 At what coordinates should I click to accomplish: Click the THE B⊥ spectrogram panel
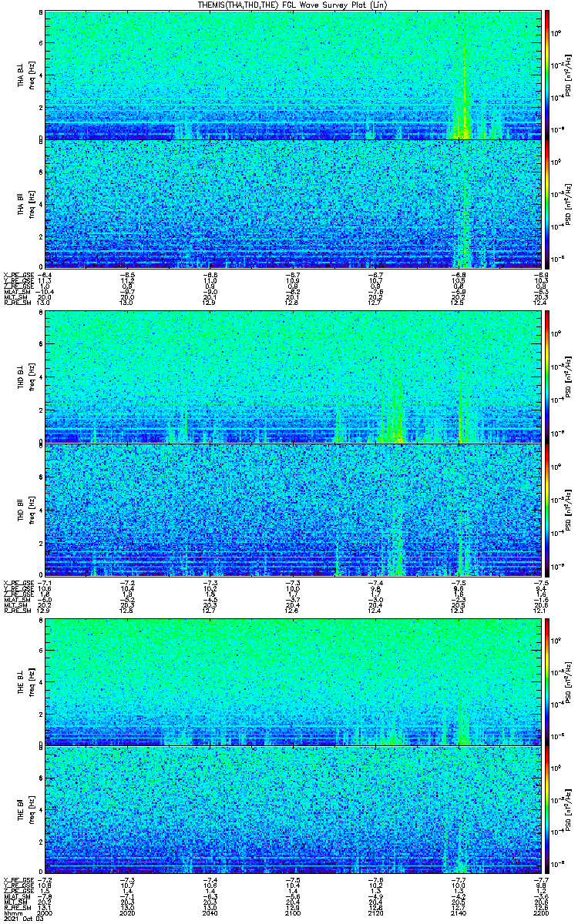pyautogui.click(x=293, y=681)
